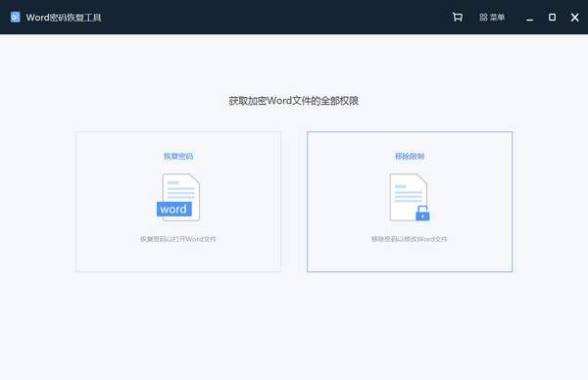The image size is (588, 380).
Task: Click the Word app logo icon
Action: pos(15,18)
